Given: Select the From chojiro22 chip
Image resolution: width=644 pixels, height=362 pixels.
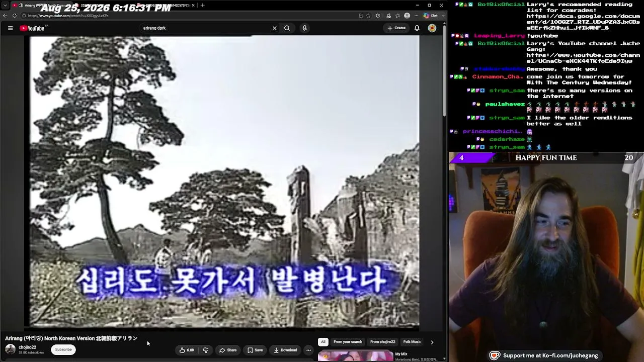Looking at the screenshot, I should point(383,342).
